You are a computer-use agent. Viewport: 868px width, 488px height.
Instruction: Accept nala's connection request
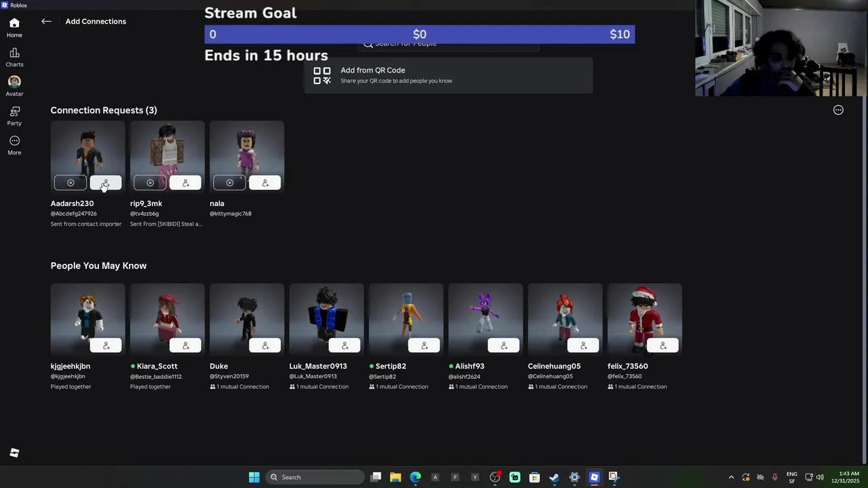pos(265,183)
